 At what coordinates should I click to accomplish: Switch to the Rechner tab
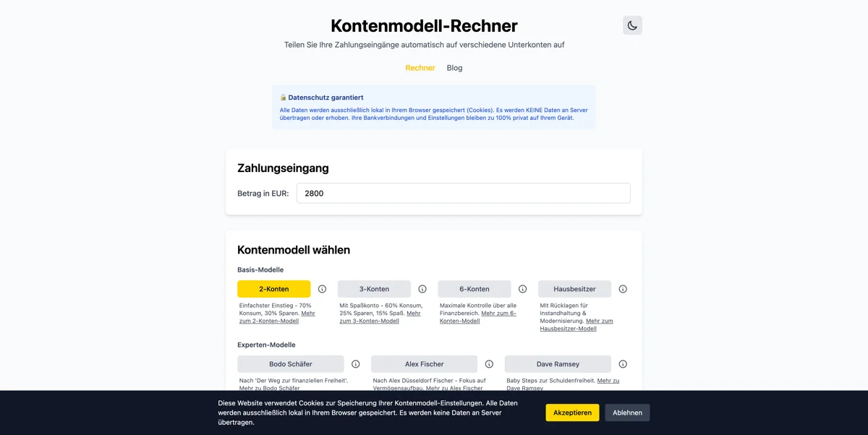tap(420, 67)
